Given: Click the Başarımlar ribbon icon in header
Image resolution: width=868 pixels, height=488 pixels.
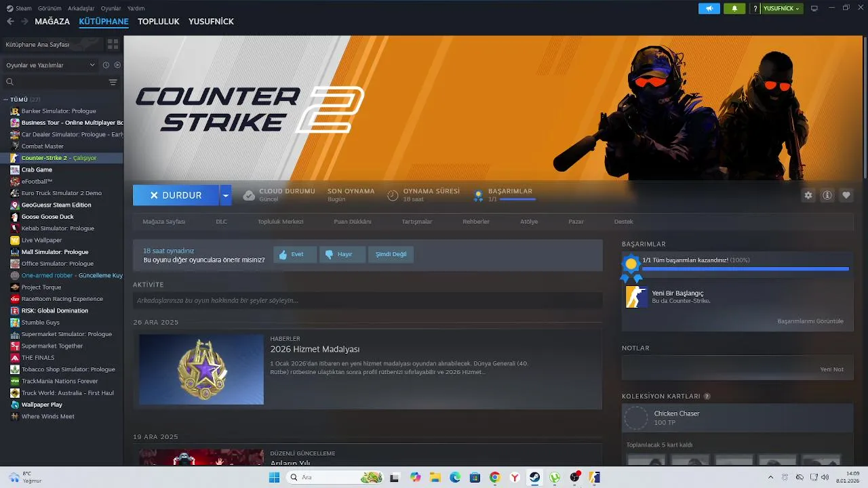Looking at the screenshot, I should [478, 195].
